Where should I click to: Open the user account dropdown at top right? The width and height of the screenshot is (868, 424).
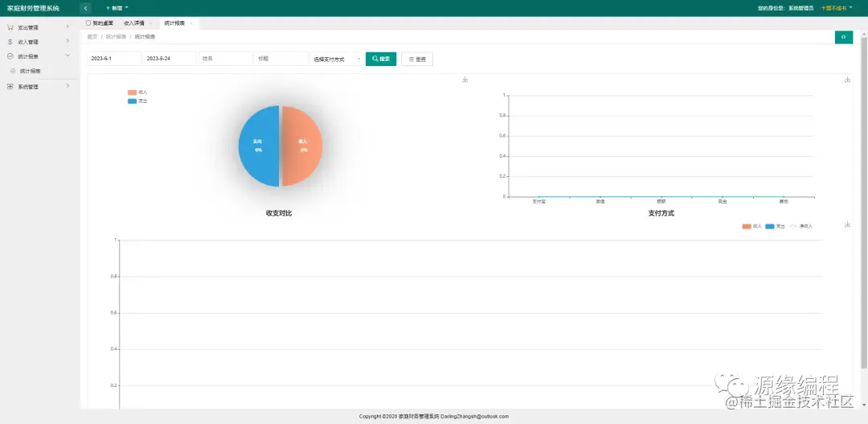click(837, 8)
